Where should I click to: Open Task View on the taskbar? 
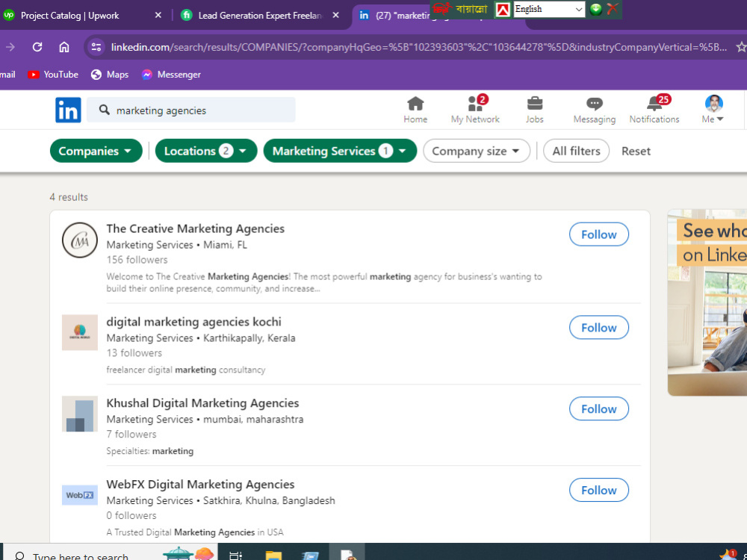coord(236,556)
